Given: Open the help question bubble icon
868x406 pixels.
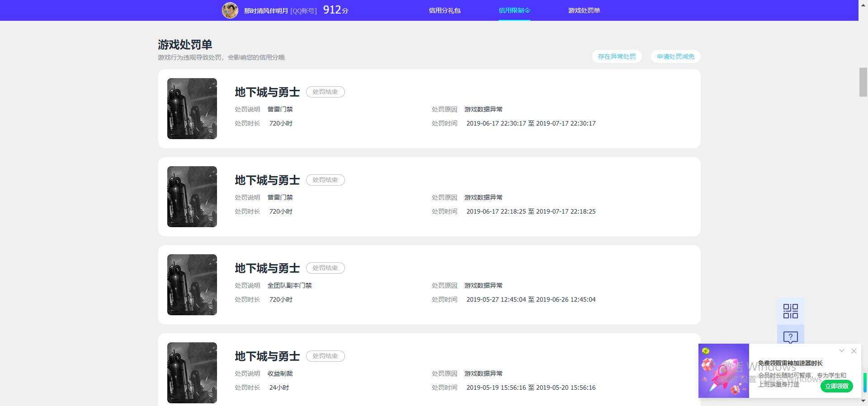Looking at the screenshot, I should (790, 337).
